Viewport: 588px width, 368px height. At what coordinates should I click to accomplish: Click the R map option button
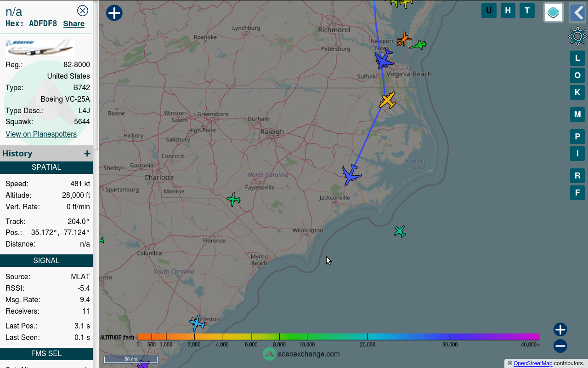(577, 176)
